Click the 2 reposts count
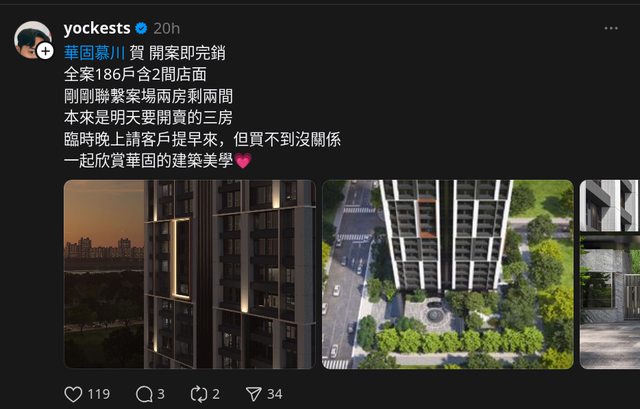640x409 pixels. pos(216,394)
